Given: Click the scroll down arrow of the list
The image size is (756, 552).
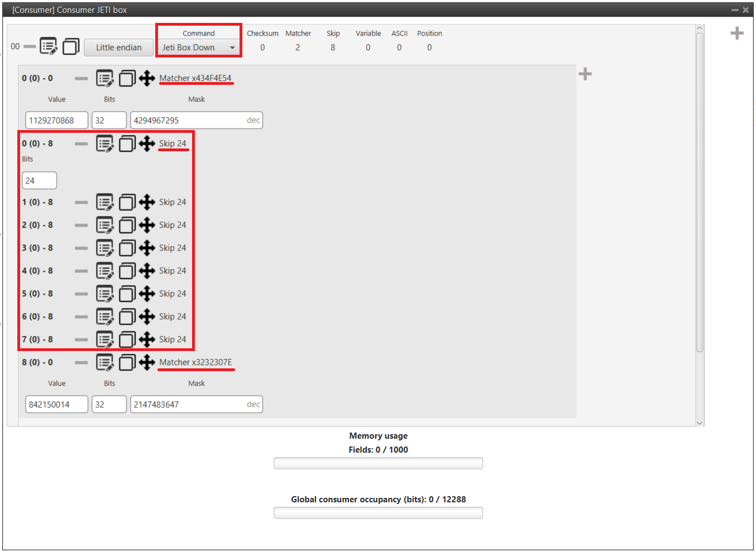Looking at the screenshot, I should click(x=700, y=423).
